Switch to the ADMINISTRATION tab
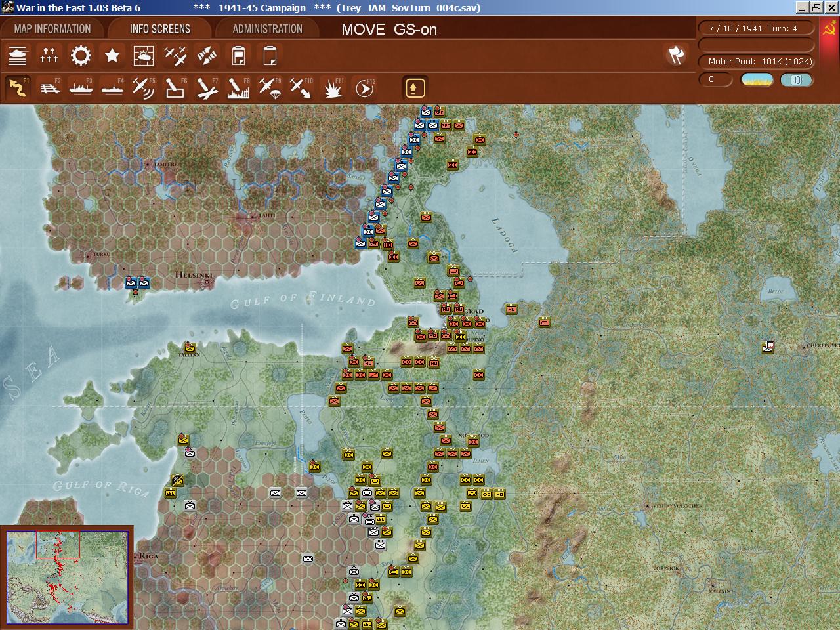The image size is (840, 630). [267, 29]
